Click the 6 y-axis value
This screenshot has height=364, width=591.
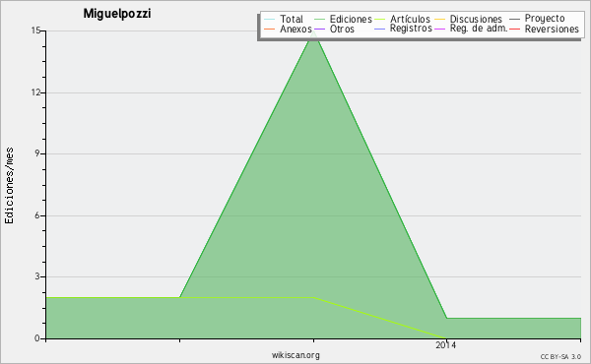[x=37, y=215]
